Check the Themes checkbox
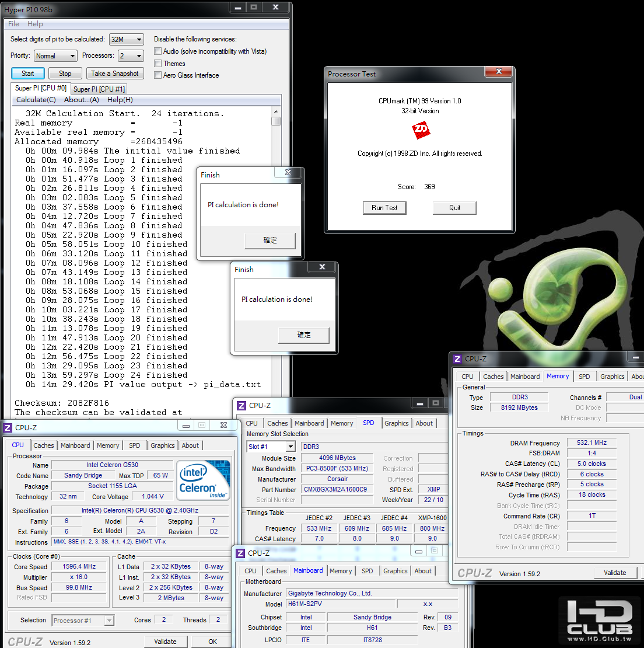 157,63
